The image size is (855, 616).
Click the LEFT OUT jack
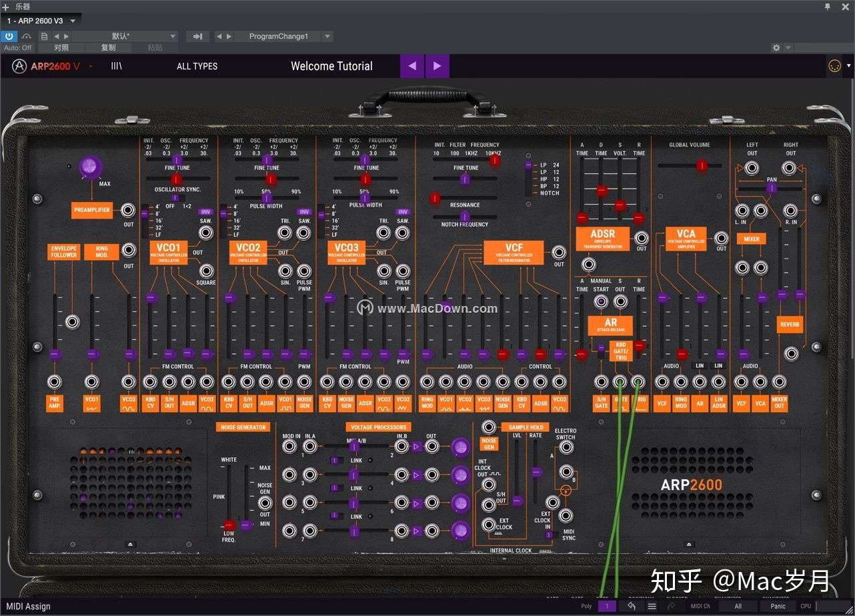pos(752,168)
